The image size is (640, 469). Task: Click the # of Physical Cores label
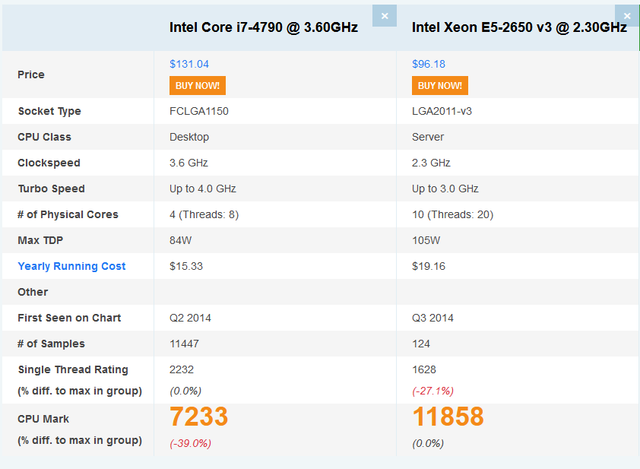(68, 215)
